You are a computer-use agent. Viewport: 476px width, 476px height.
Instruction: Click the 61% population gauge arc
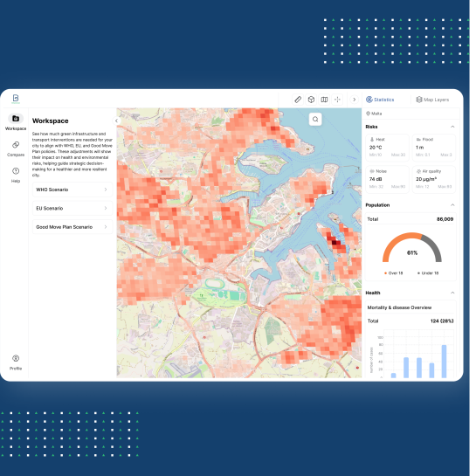[411, 247]
